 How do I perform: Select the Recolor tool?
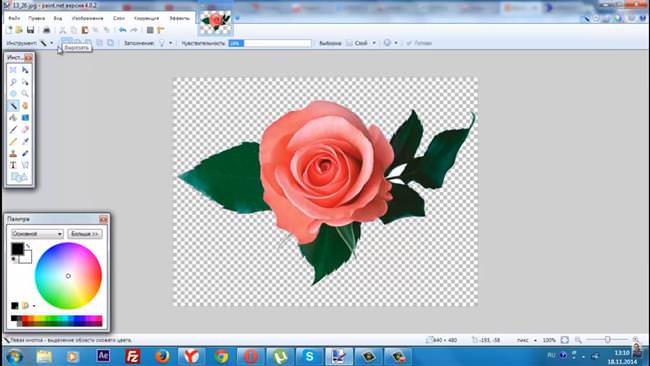pyautogui.click(x=25, y=154)
